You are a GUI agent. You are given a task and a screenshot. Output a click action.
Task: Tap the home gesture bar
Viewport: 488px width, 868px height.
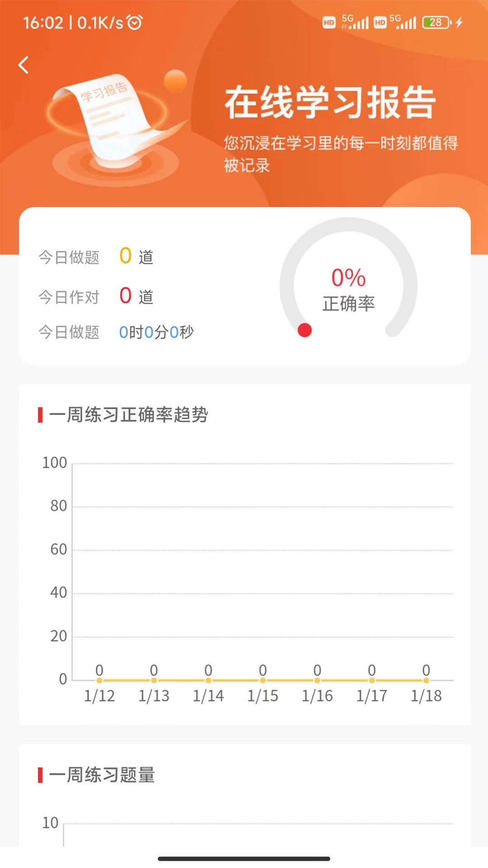coord(244,859)
